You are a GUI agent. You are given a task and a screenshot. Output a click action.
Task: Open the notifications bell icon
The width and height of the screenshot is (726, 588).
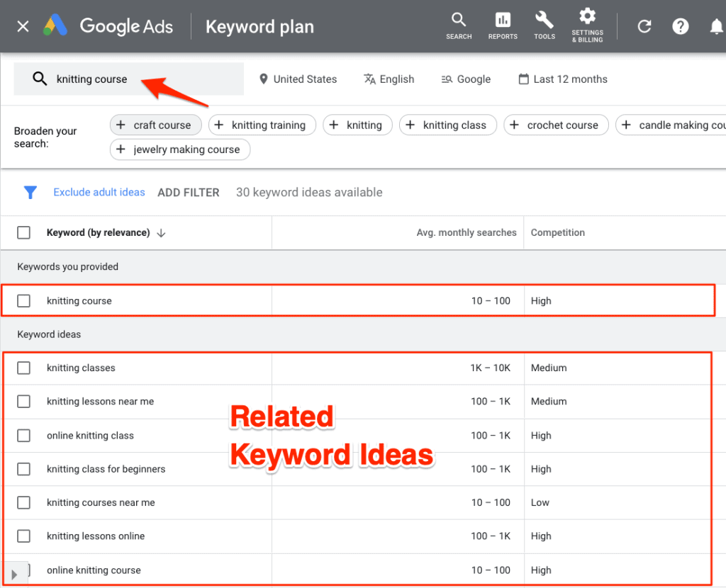[x=716, y=26]
